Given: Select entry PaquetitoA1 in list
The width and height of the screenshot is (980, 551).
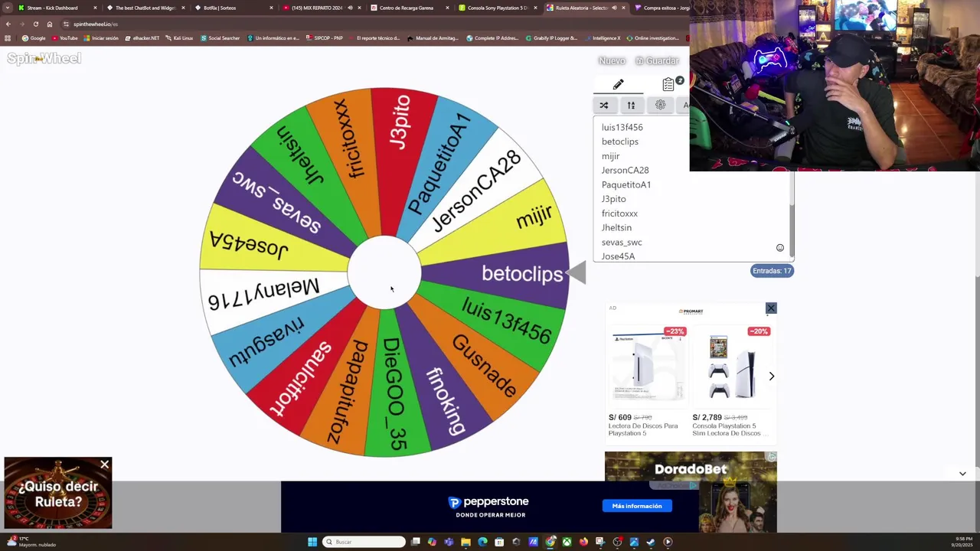Looking at the screenshot, I should tap(626, 184).
